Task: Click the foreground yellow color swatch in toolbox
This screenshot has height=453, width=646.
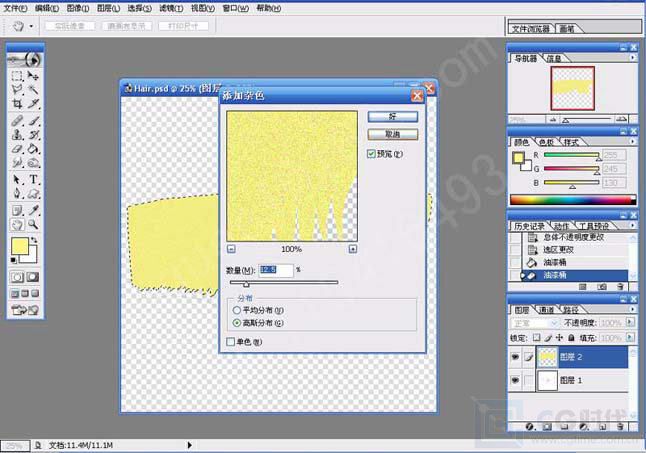Action: pyautogui.click(x=20, y=247)
